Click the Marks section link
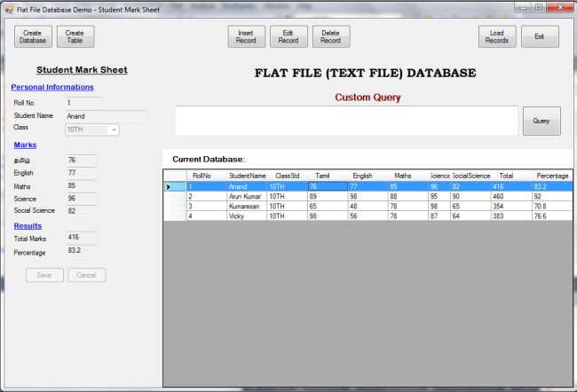The width and height of the screenshot is (577, 392). click(25, 145)
